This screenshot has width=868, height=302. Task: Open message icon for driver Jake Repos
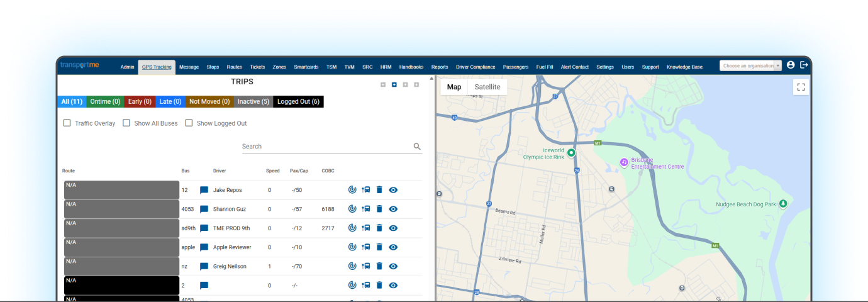(x=204, y=190)
